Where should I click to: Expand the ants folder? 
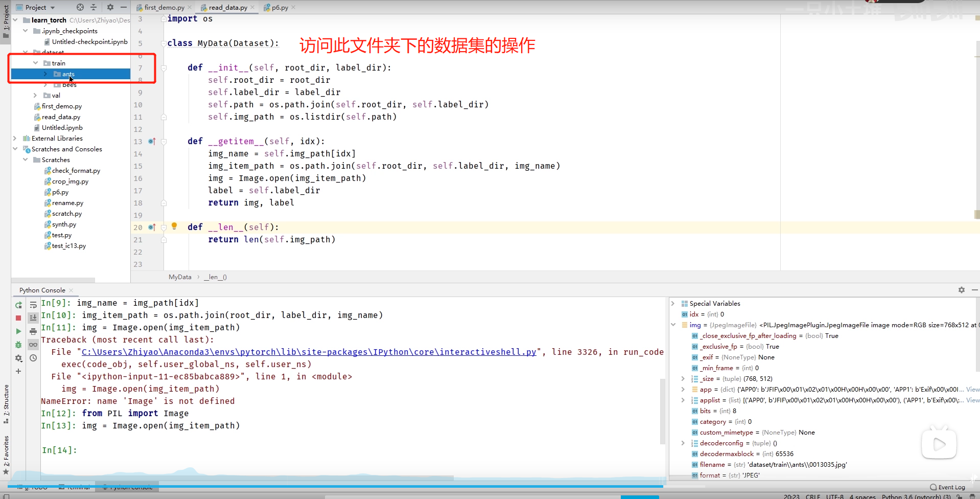click(x=45, y=74)
